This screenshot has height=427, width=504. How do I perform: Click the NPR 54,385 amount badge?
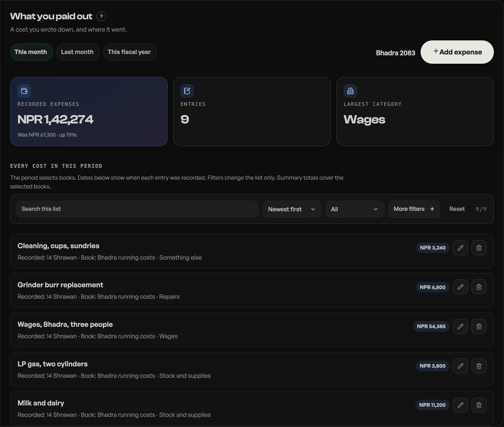[432, 326]
